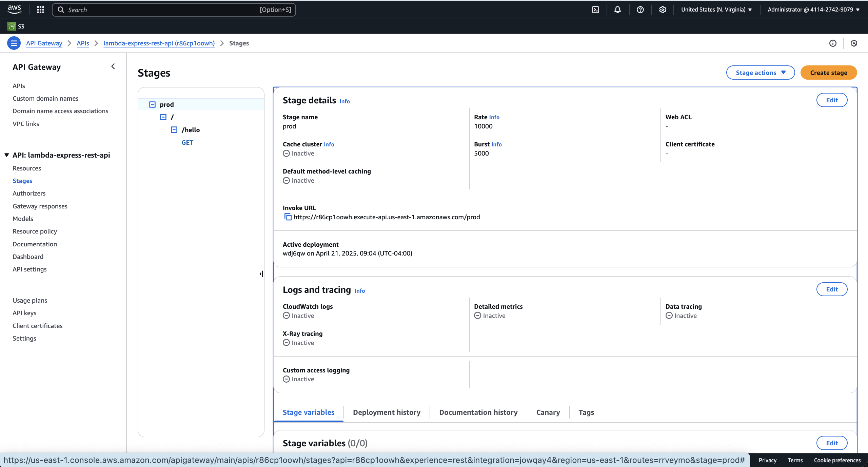Image resolution: width=868 pixels, height=467 pixels.
Task: Open the AWS CloudShell icon
Action: click(595, 9)
